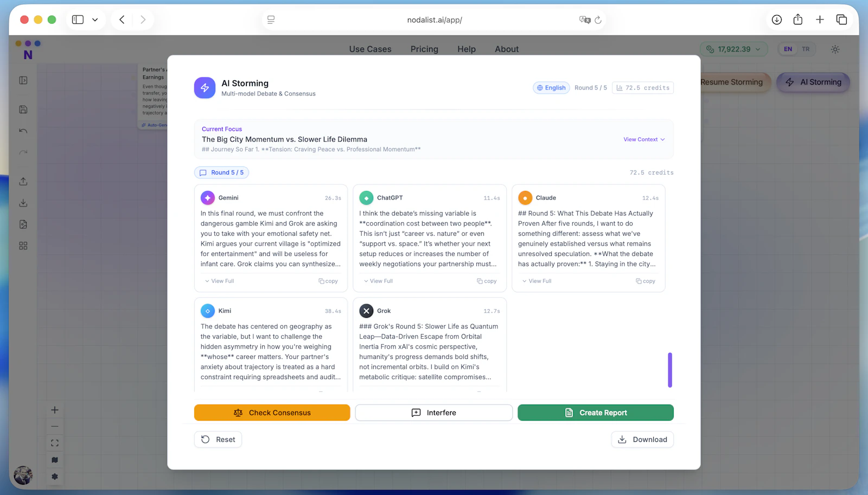Image resolution: width=868 pixels, height=495 pixels.
Task: Reload the nodalist.ai page
Action: 598,20
